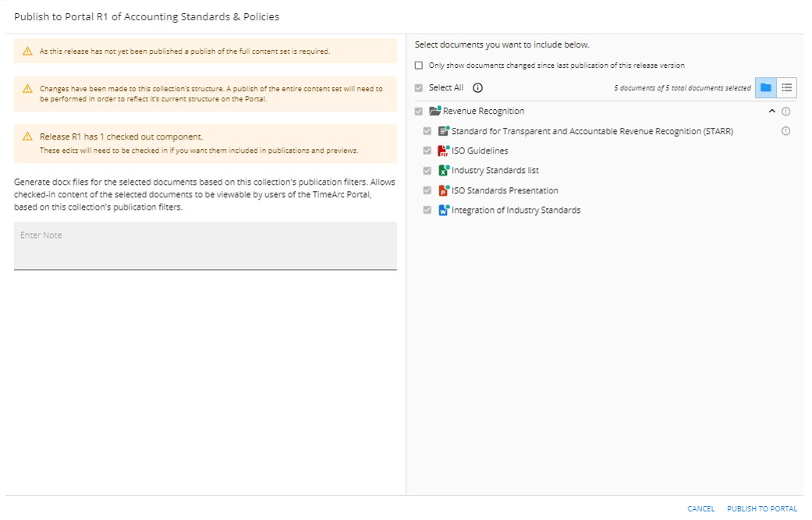Collapse the Revenue Recognition folder chevron
The height and width of the screenshot is (520, 812).
[x=772, y=111]
